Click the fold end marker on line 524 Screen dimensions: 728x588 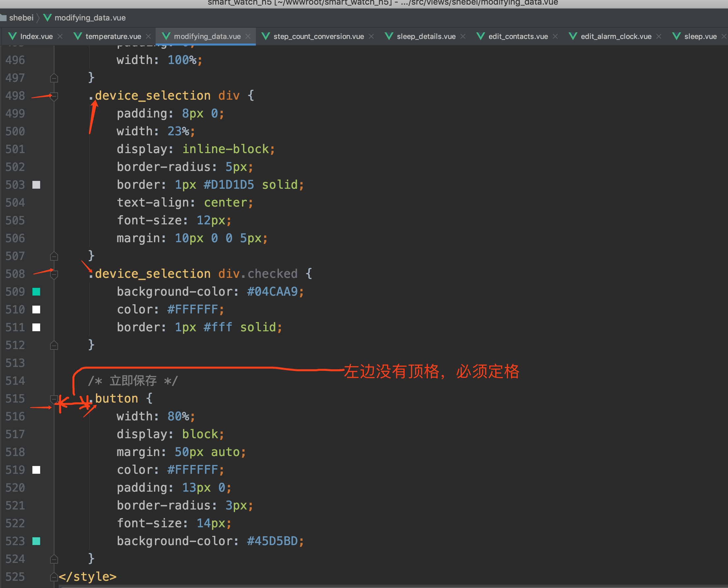coord(54,559)
